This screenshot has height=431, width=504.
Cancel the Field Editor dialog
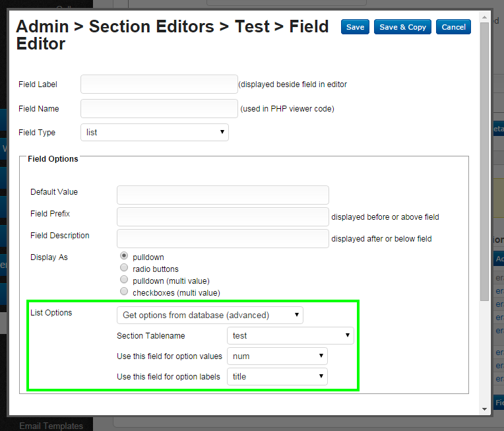tap(453, 27)
